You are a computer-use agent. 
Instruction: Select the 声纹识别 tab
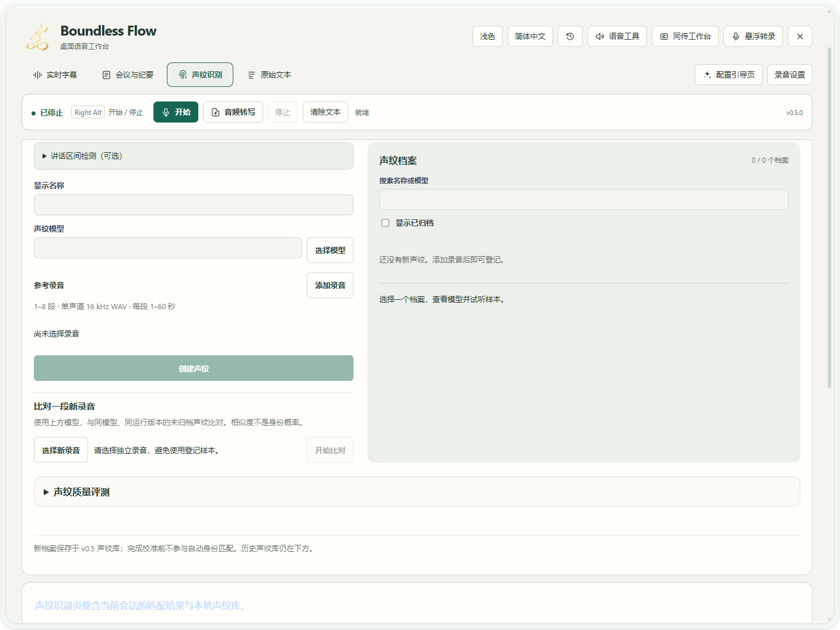[x=200, y=75]
